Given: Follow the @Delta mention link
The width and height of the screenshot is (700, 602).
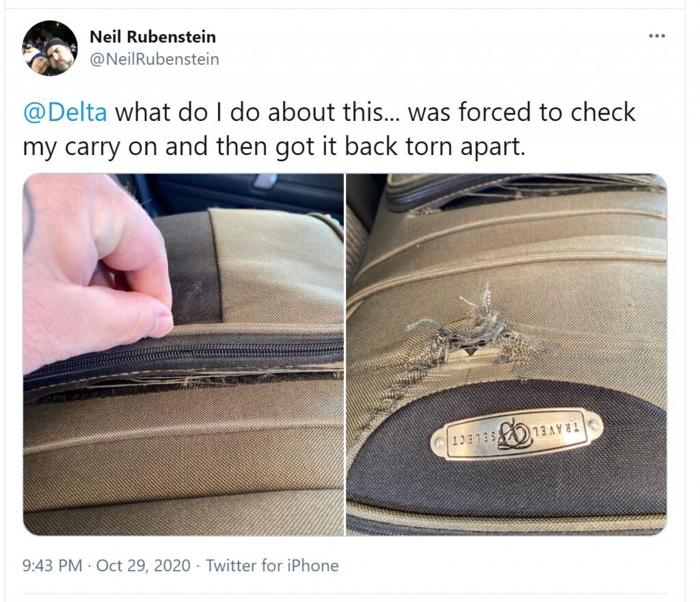Looking at the screenshot, I should click(65, 112).
